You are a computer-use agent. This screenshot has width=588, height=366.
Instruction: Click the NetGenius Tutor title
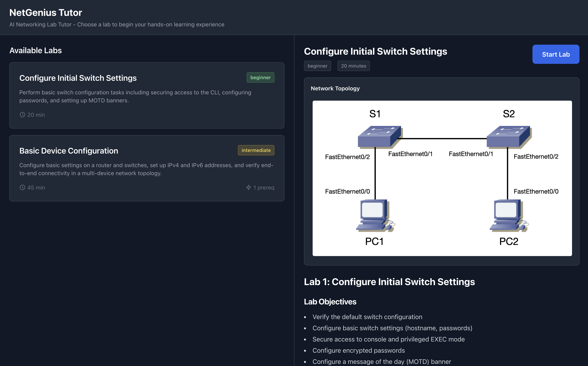(x=46, y=13)
